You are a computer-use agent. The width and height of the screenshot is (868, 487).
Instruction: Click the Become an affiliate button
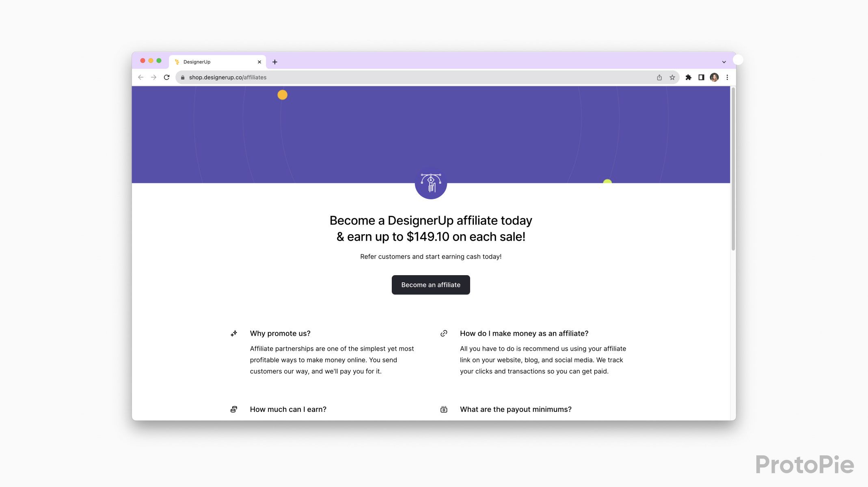(430, 285)
